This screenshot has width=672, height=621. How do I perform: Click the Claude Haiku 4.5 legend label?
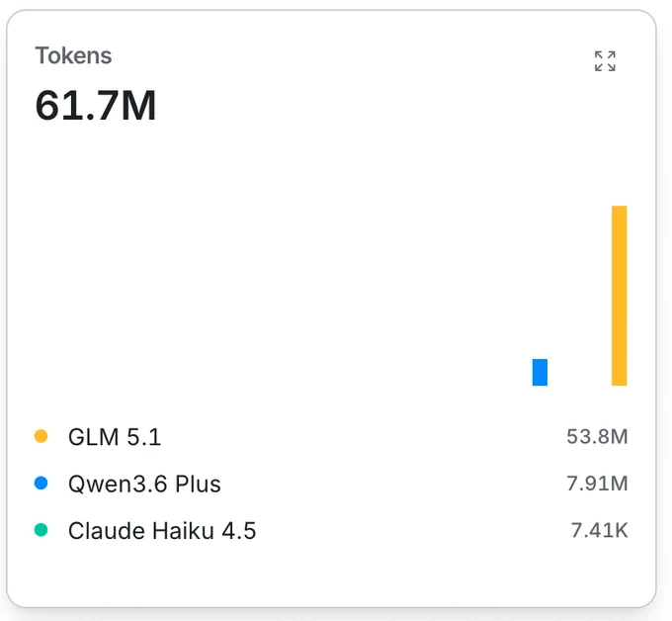(x=162, y=530)
